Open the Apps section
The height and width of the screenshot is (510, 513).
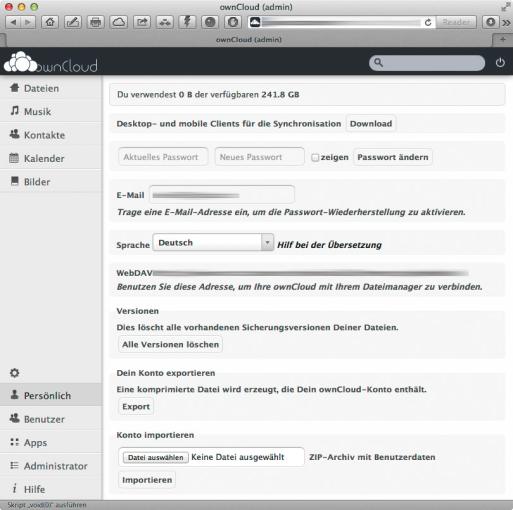(51, 442)
